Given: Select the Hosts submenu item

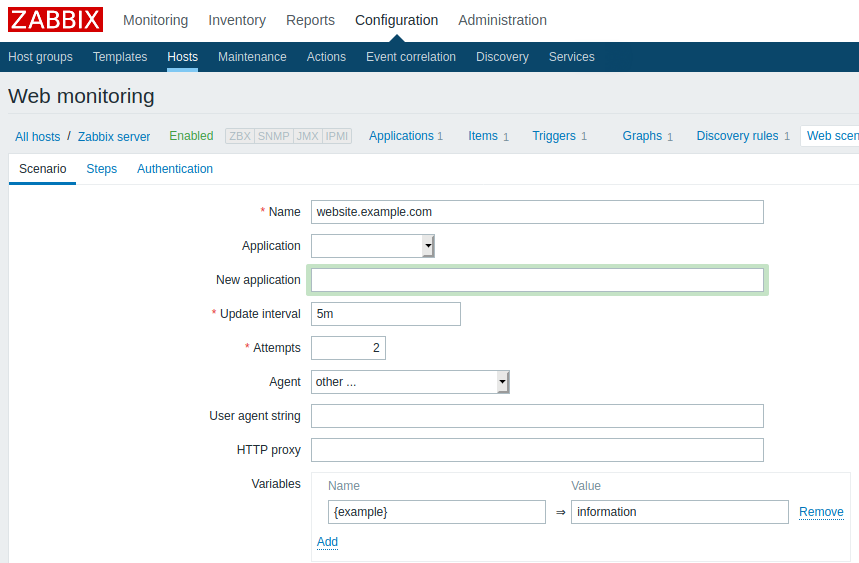Looking at the screenshot, I should click(x=182, y=57).
